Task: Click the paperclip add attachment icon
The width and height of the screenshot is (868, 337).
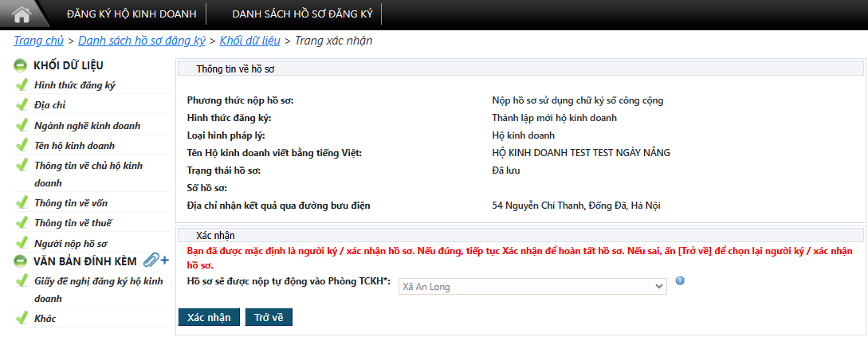Action: 156,261
